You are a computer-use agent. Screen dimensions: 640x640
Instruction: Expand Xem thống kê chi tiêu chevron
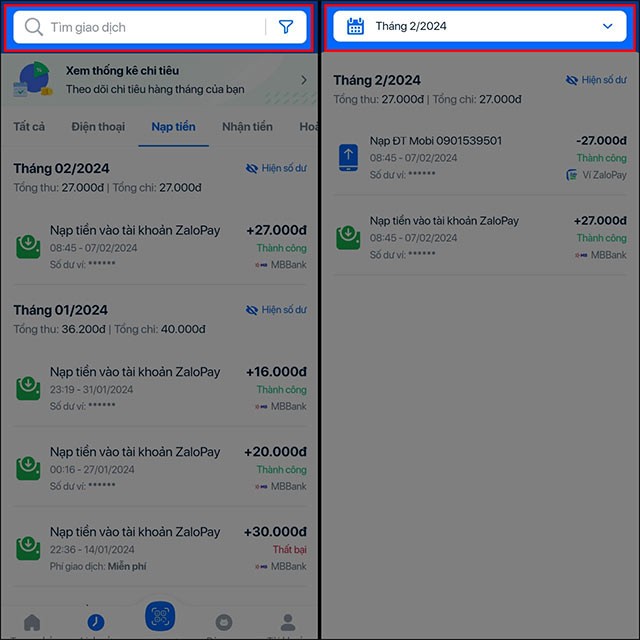click(x=304, y=80)
